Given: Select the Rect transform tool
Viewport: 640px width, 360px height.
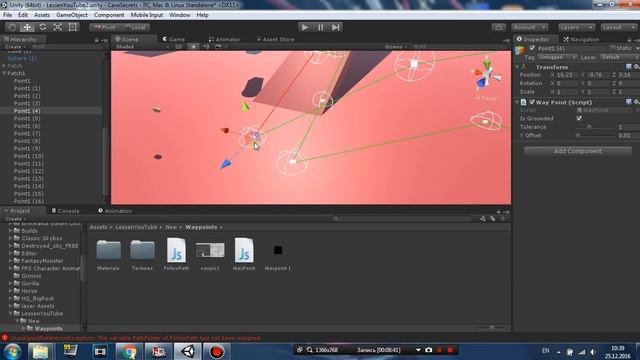Looking at the screenshot, I should [x=73, y=27].
